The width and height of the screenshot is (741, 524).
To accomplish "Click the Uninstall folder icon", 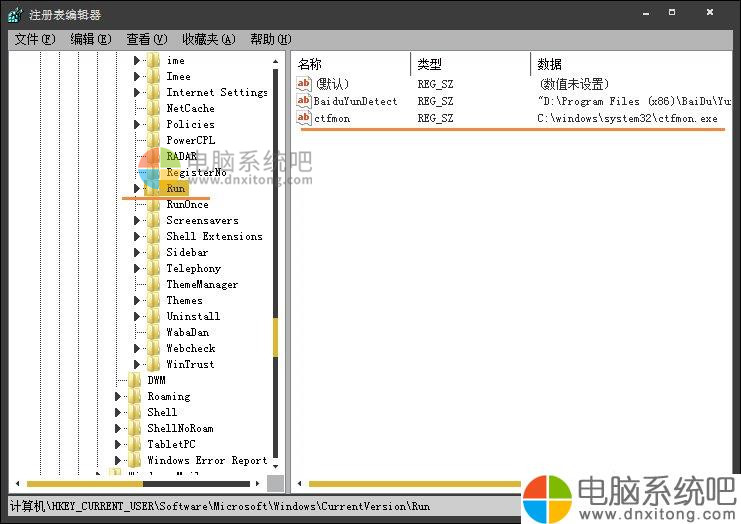I will coord(153,316).
